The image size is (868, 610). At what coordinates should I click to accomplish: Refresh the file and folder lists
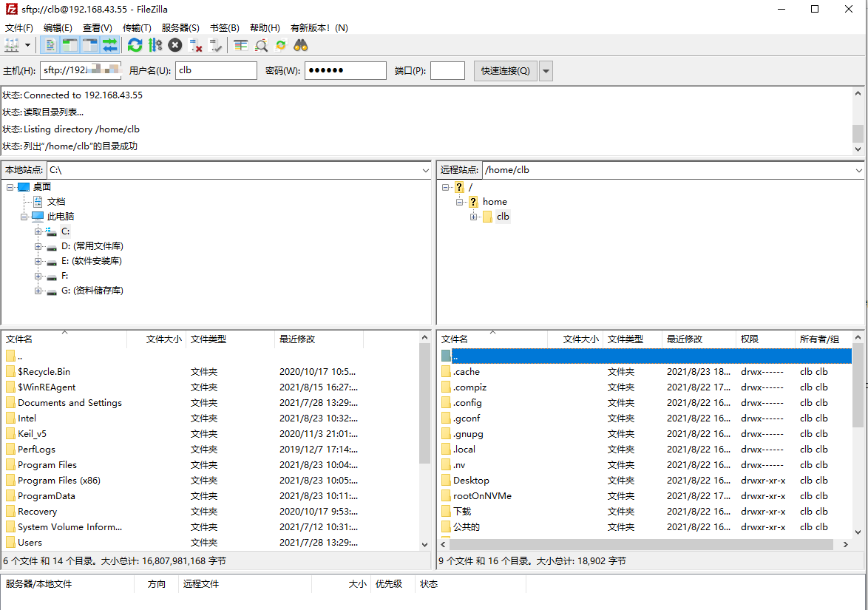coord(135,45)
